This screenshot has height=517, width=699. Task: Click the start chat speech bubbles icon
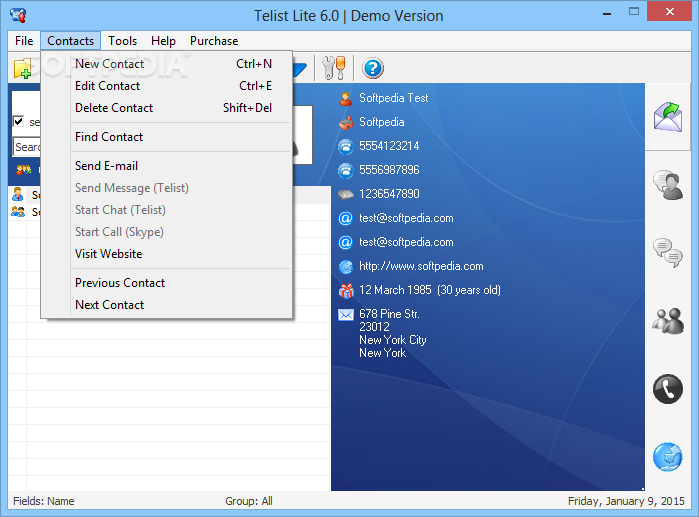pyautogui.click(x=668, y=252)
